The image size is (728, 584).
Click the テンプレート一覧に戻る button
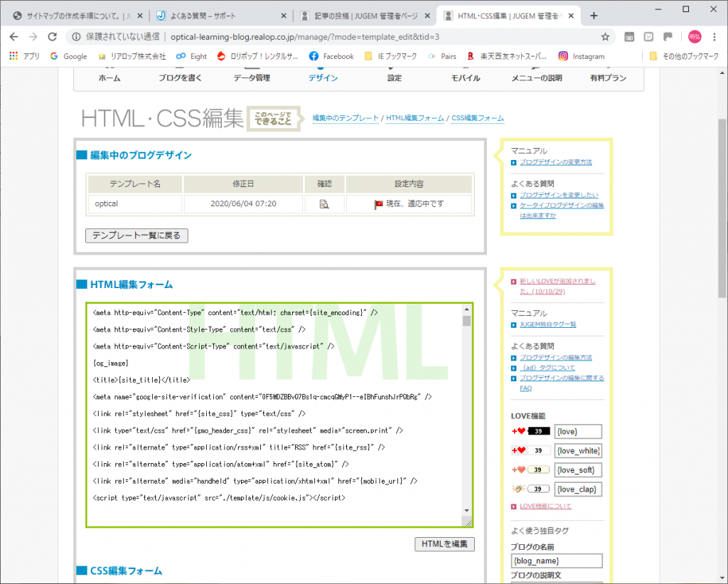(136, 235)
